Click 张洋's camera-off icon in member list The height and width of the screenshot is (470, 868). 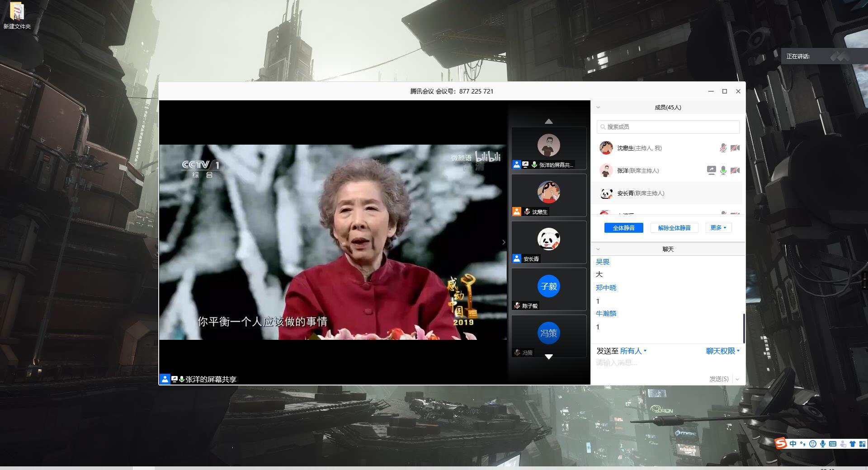pyautogui.click(x=735, y=170)
